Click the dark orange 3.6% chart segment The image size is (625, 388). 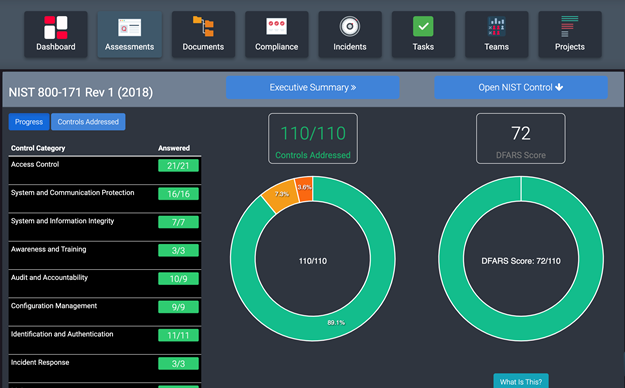304,188
